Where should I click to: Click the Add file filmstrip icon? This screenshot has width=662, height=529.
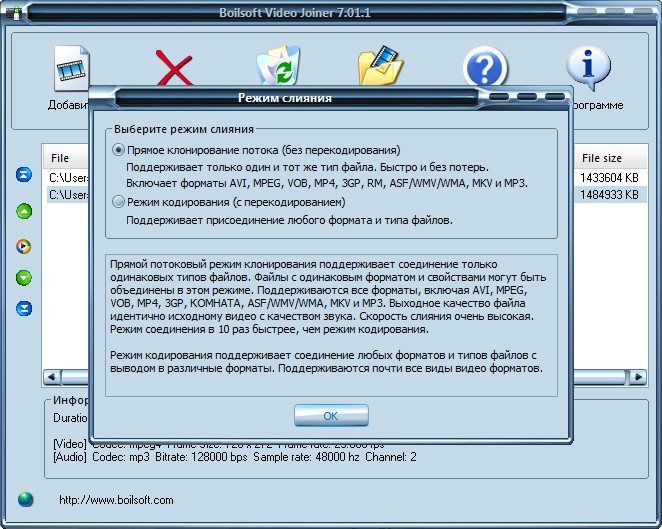[x=72, y=68]
